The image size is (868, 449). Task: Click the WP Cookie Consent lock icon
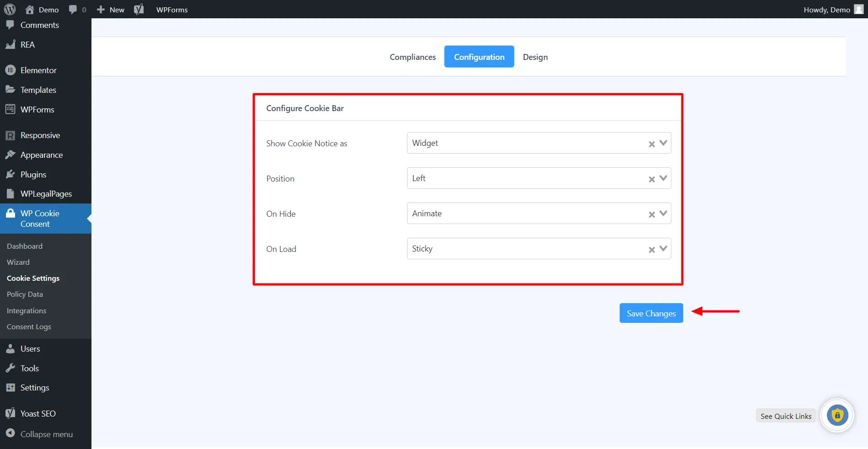click(x=10, y=213)
